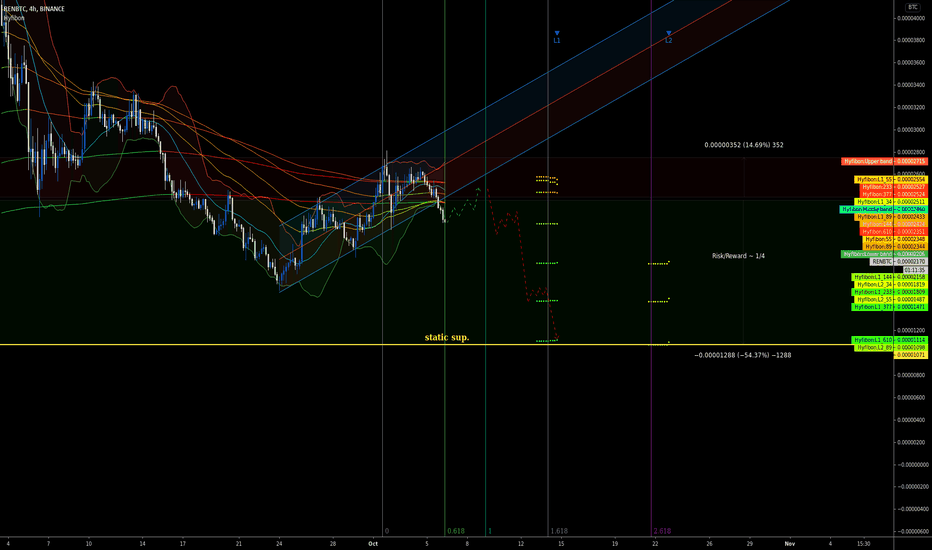Image resolution: width=932 pixels, height=550 pixels.
Task: Click the −0.00000600 tick on the price scale
Action: coord(912,531)
